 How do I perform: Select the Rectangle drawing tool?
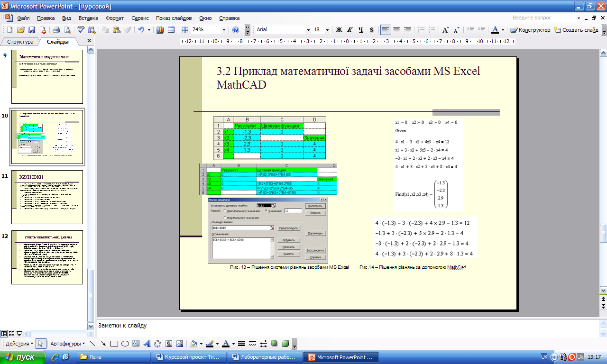tap(114, 344)
